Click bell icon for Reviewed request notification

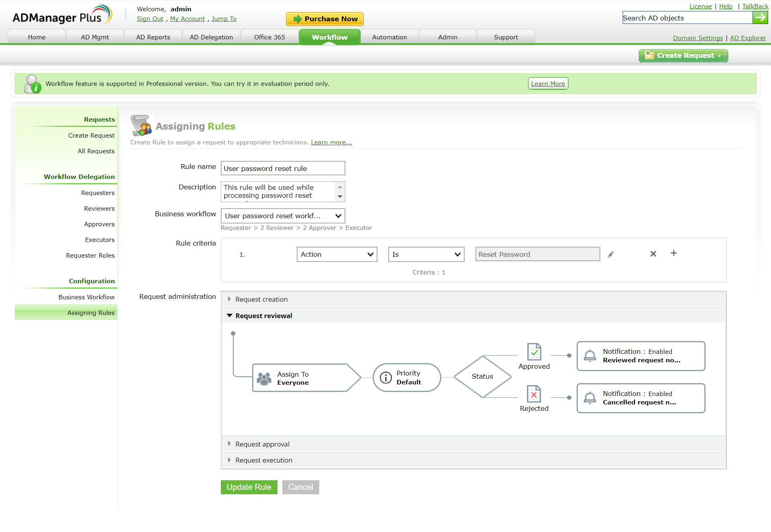(x=589, y=356)
